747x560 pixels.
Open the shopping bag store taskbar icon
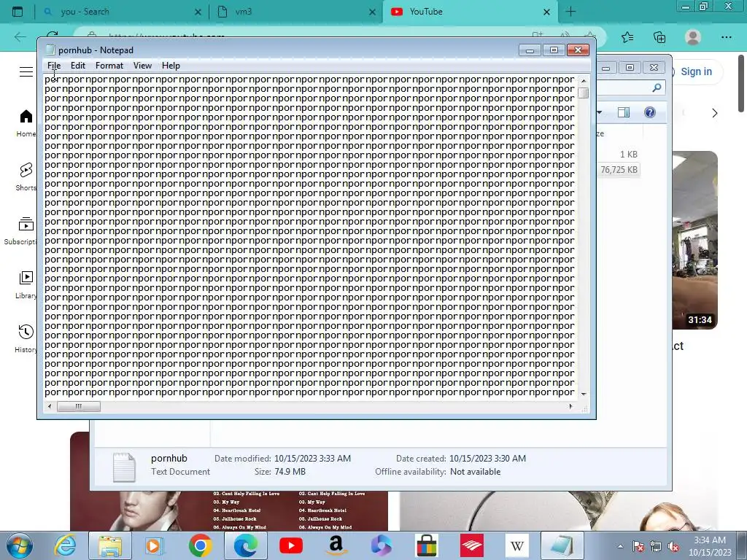tap(426, 545)
